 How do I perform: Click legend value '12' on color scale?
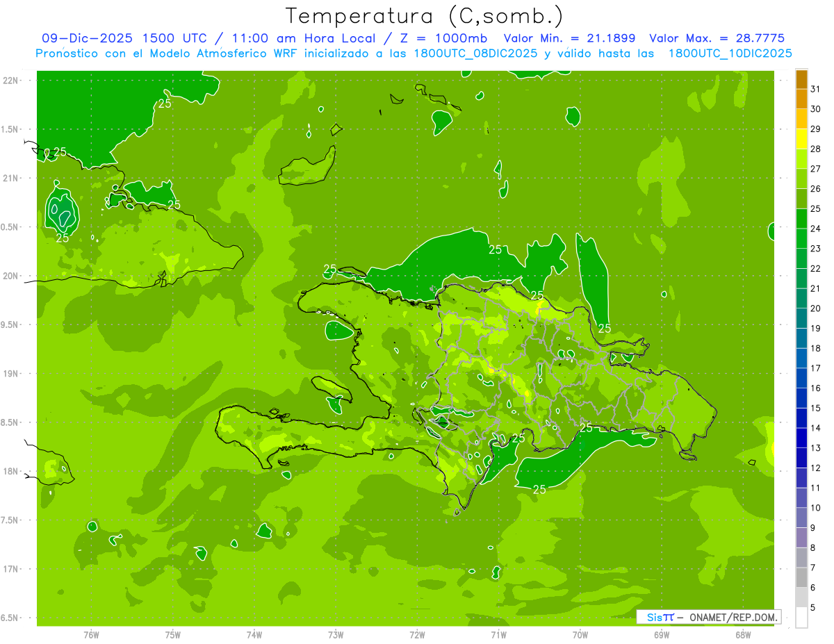coord(816,468)
